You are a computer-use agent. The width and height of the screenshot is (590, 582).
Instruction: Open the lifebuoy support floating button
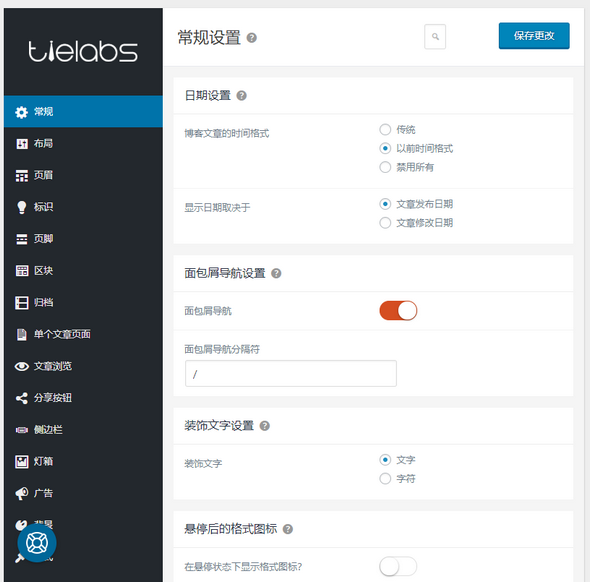[x=37, y=543]
